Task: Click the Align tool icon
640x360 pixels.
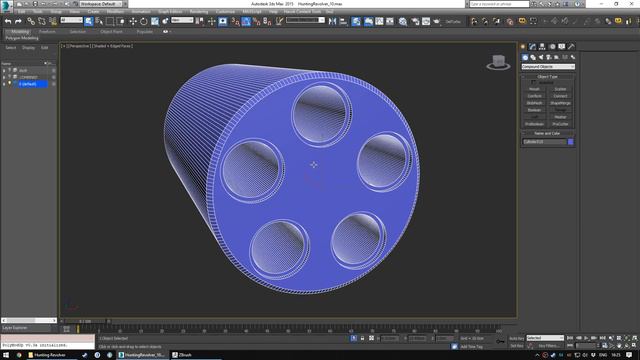Action: click(343, 21)
